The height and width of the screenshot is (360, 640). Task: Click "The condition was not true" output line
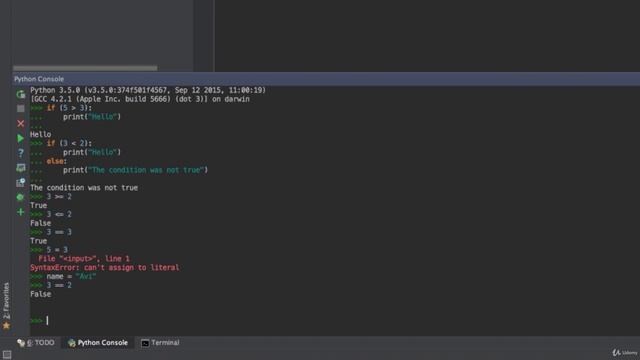click(x=84, y=188)
